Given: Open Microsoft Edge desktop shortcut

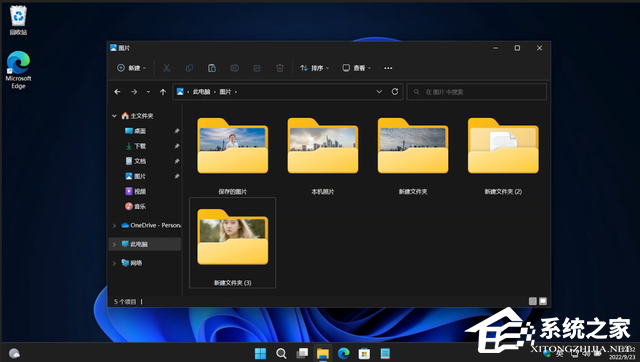Looking at the screenshot, I should click(x=18, y=70).
